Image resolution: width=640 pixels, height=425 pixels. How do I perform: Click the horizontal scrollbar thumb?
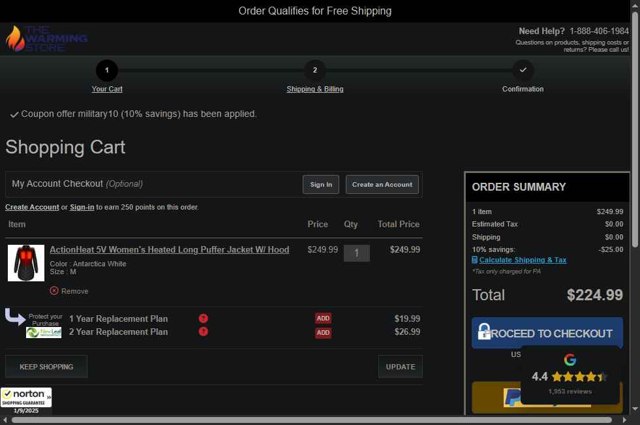pyautogui.click(x=312, y=420)
